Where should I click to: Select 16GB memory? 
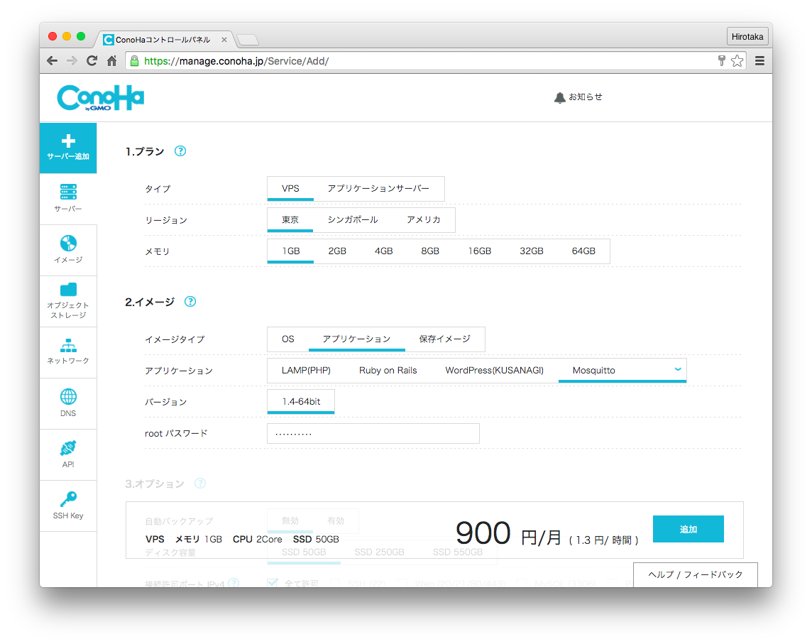pos(480,251)
